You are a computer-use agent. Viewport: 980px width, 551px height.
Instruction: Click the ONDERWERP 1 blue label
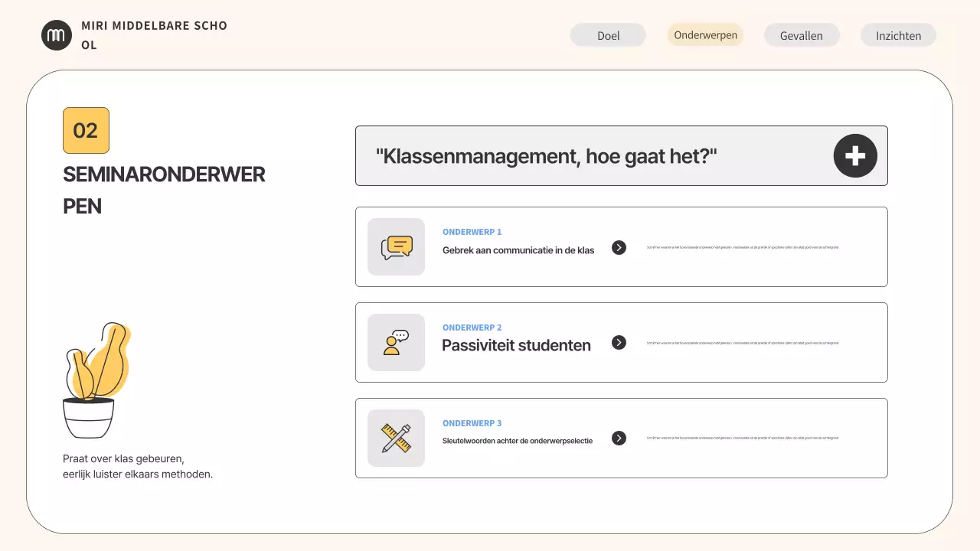(472, 232)
